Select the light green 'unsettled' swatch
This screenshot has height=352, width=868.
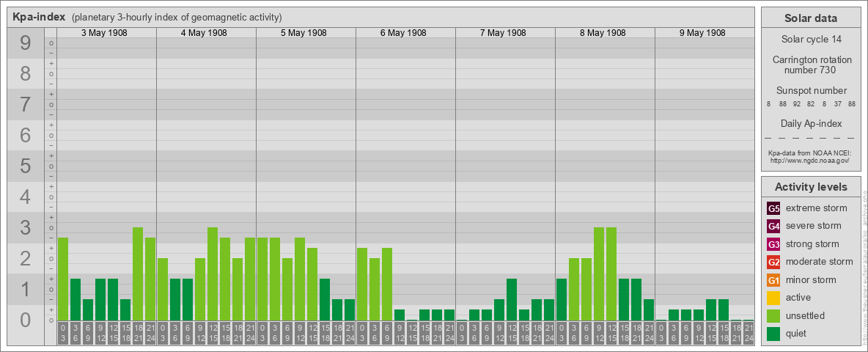pyautogui.click(x=773, y=315)
